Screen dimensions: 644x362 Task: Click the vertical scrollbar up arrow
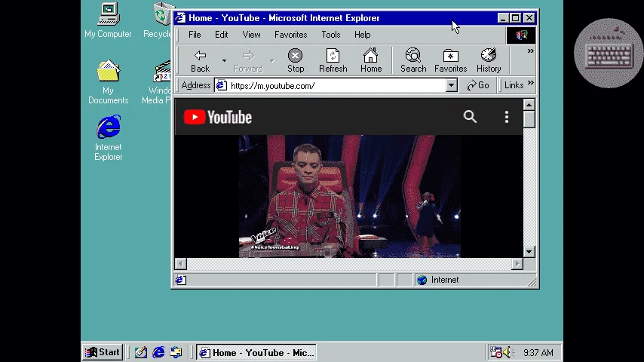click(x=529, y=105)
